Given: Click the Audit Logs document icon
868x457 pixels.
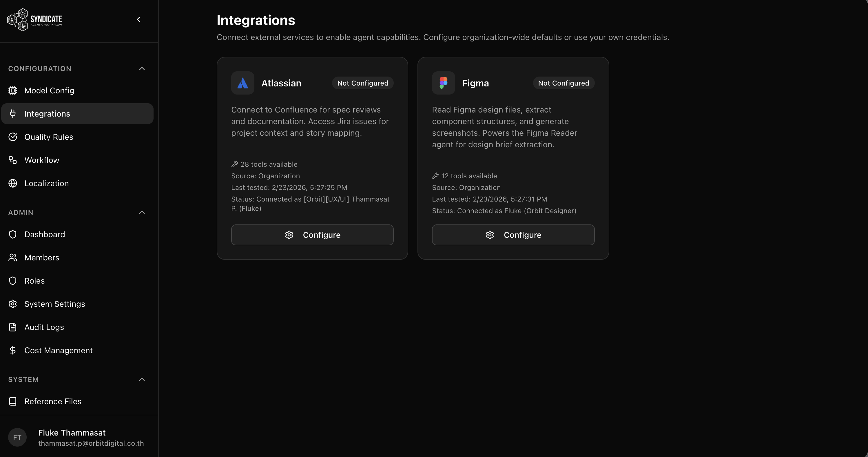Looking at the screenshot, I should coord(13,327).
